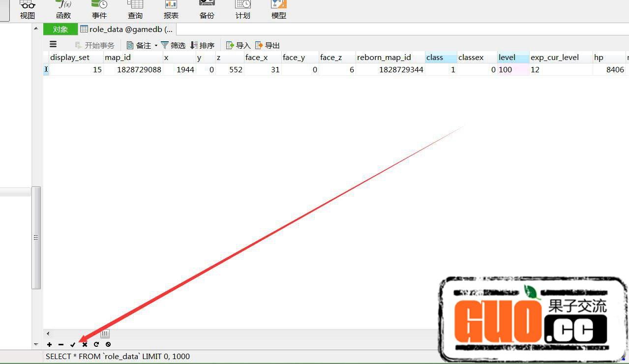The width and height of the screenshot is (629, 364).
Task: Expand the 备注 dropdown arrow
Action: click(156, 46)
